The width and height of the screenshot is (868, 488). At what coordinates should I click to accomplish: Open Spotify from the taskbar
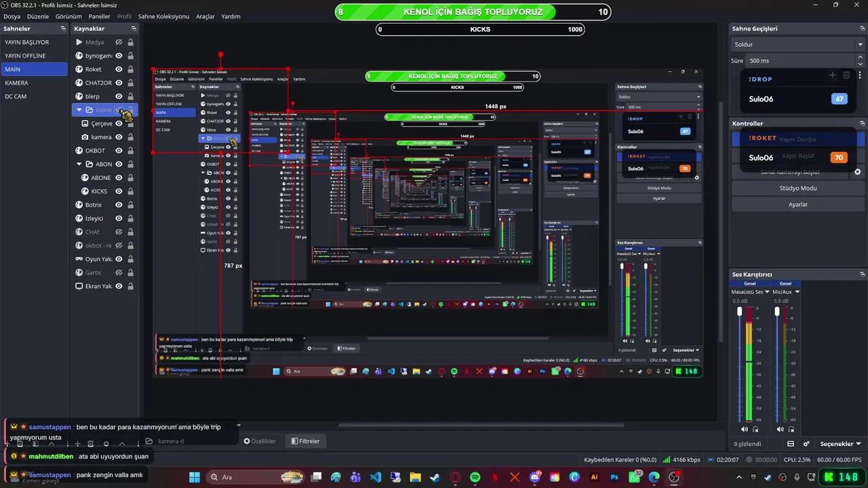click(x=475, y=477)
